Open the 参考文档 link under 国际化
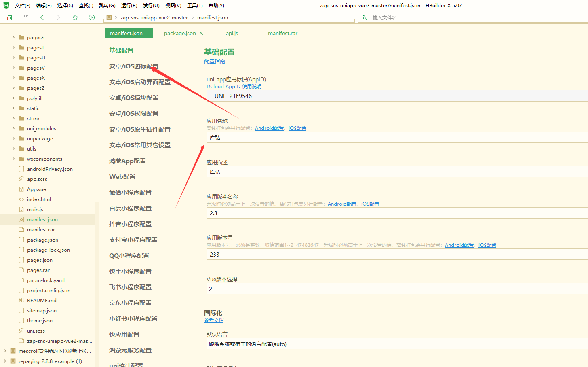This screenshot has width=588, height=367. [214, 320]
